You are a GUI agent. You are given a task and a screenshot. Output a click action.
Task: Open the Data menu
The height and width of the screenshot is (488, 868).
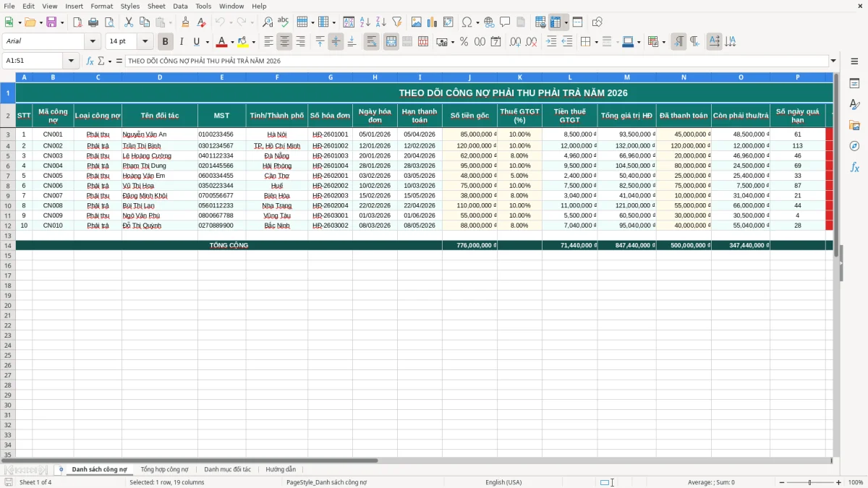[x=180, y=6]
